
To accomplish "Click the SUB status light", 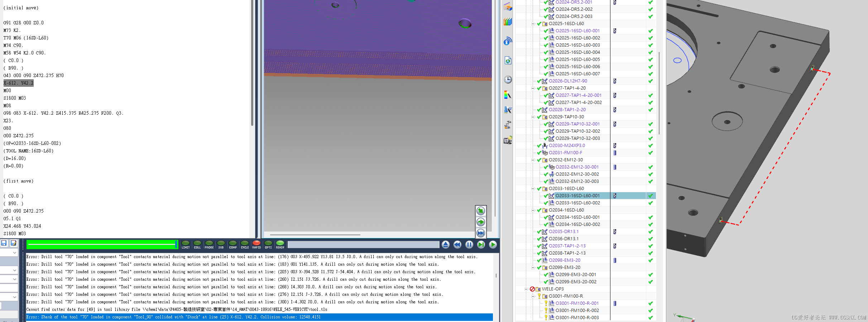I will pos(221,245).
